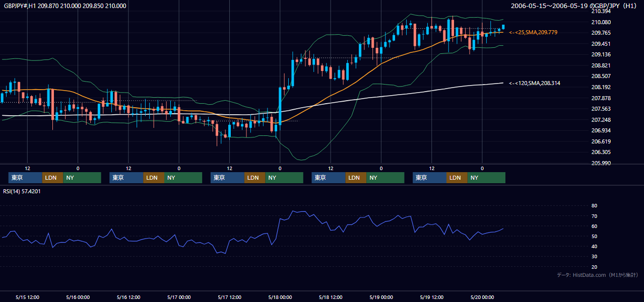The height and width of the screenshot is (302, 644).
Task: Click price axis label 206.305
Action: coord(601,152)
